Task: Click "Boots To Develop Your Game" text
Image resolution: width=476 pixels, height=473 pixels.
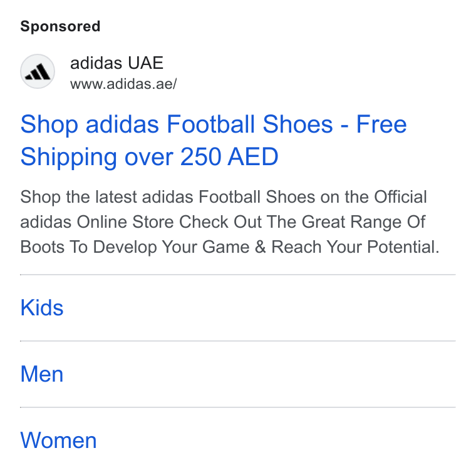Action: (135, 247)
